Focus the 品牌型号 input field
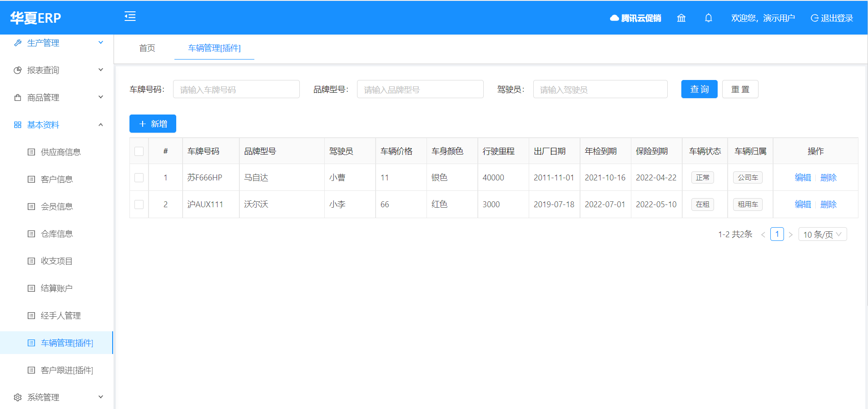Viewport: 868px width, 409px height. click(x=420, y=89)
